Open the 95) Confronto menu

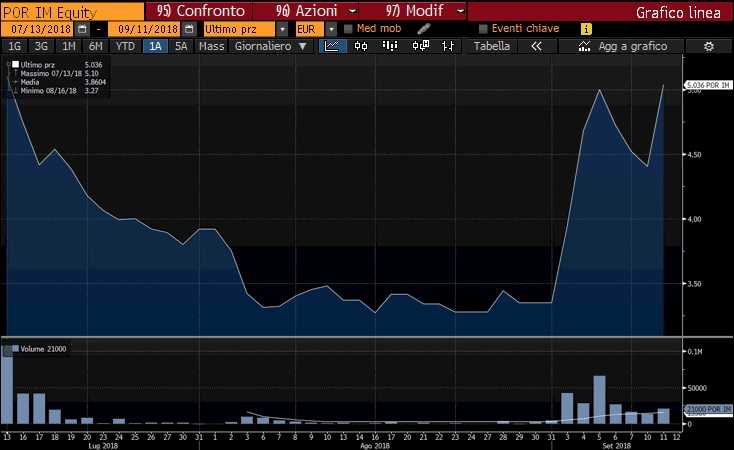pos(201,11)
